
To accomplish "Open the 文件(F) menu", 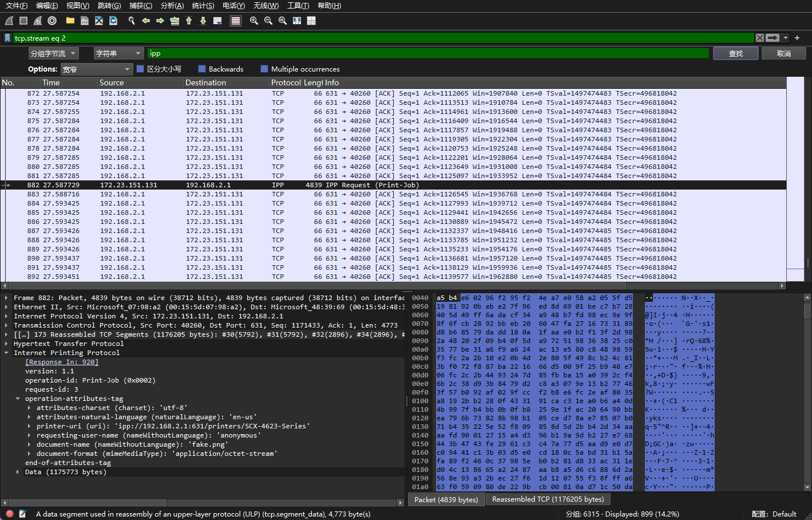I will (x=17, y=6).
